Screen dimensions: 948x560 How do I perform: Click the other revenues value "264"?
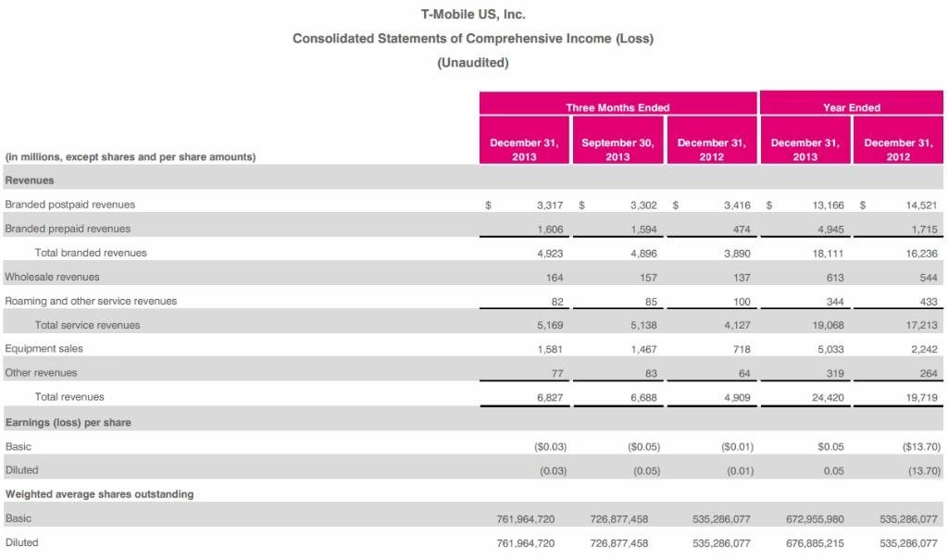[929, 373]
